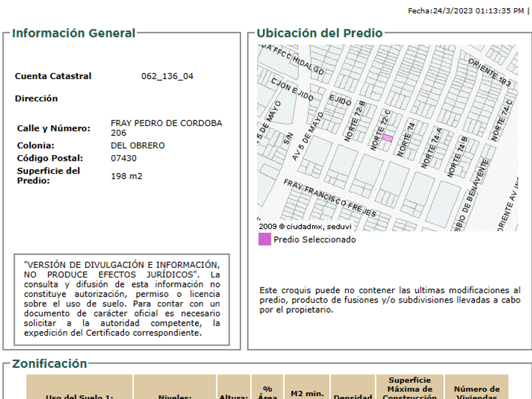Click the postal code value 07430
Viewport: 532px width, 399px height.
click(123, 158)
